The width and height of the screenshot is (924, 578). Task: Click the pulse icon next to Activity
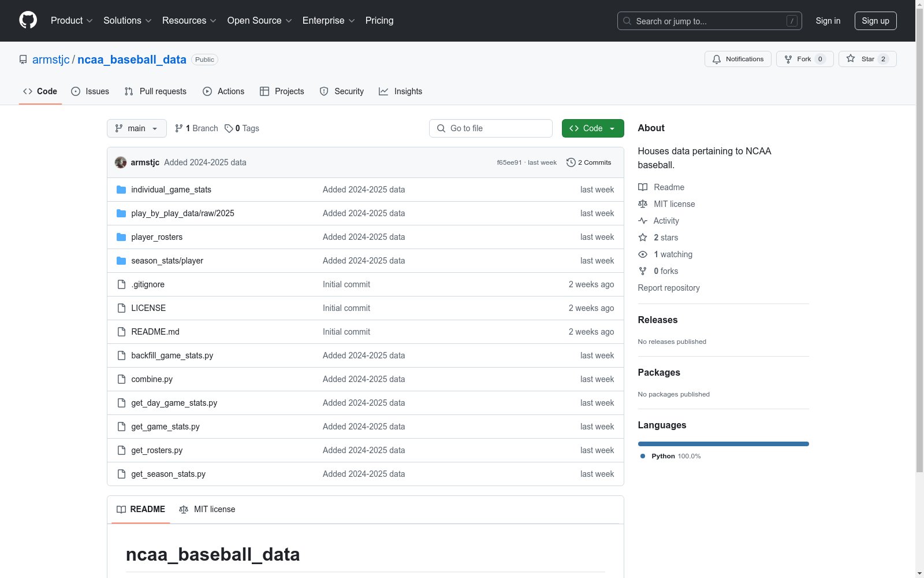click(x=643, y=221)
